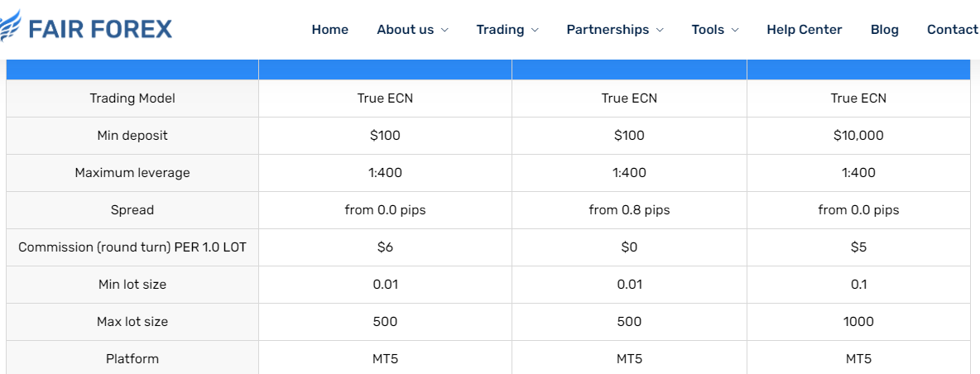Select the Platform row label
The height and width of the screenshot is (374, 980).
pyautogui.click(x=132, y=359)
